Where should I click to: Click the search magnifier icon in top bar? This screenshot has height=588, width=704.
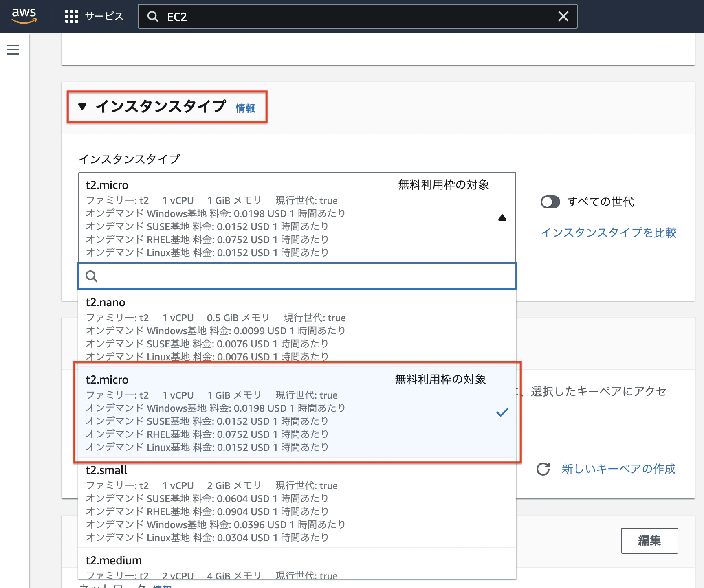click(x=153, y=16)
